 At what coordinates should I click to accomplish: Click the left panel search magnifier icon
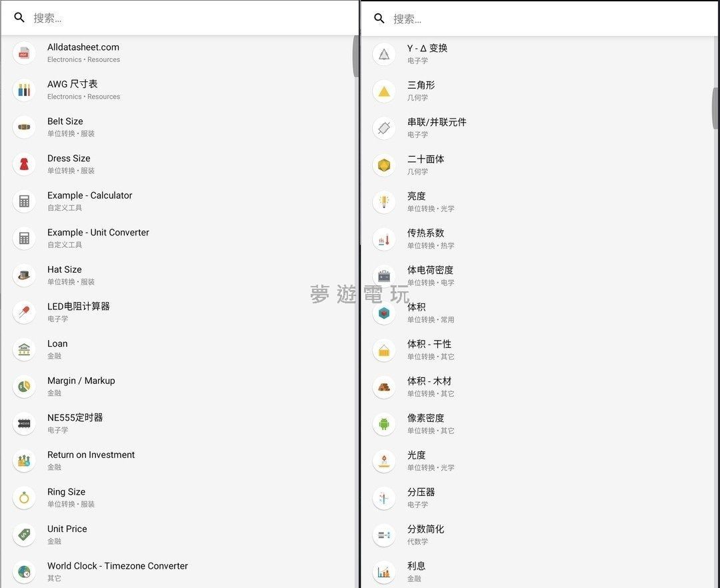pos(19,18)
